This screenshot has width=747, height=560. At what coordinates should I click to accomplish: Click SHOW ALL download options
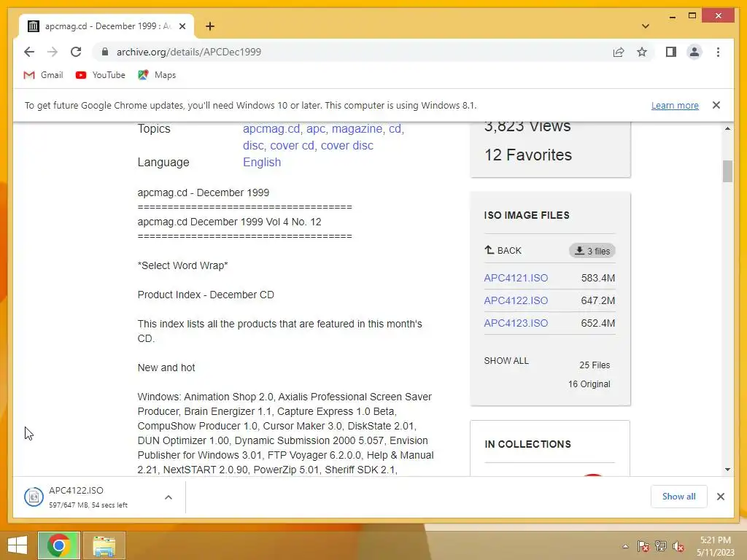tap(506, 360)
